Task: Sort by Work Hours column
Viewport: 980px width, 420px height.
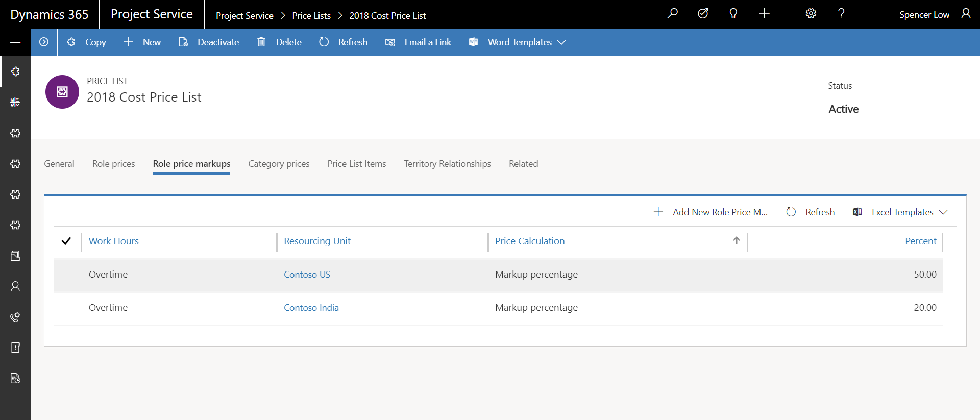Action: coord(114,241)
